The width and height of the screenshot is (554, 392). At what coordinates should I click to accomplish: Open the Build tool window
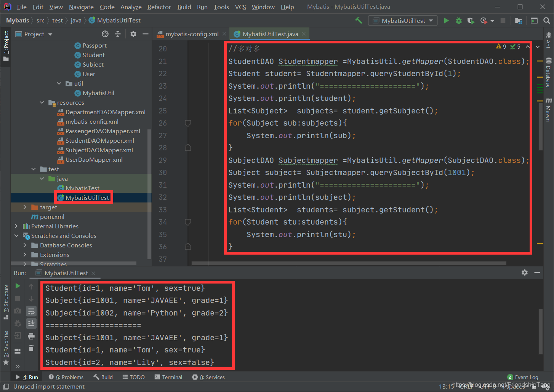[103, 377]
